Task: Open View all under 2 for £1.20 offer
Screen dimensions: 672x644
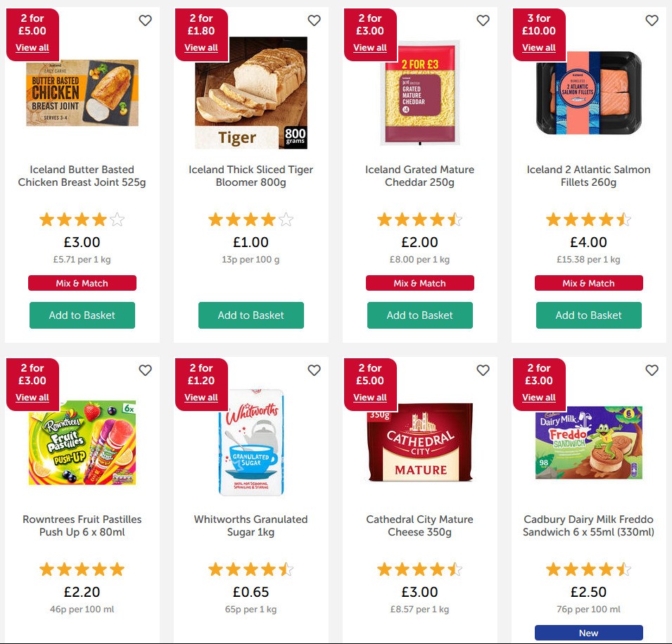Action: click(201, 398)
